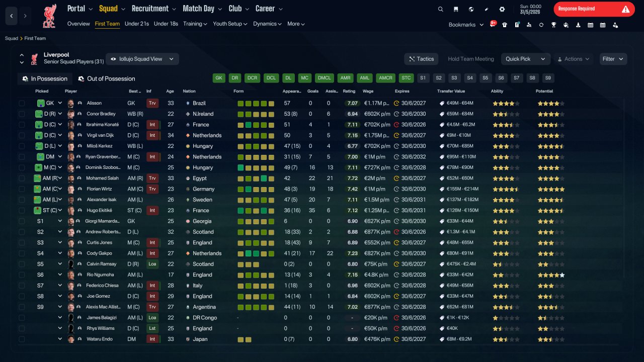The image size is (644, 362).
Task: Open the search magnifier icon
Action: pos(441,9)
